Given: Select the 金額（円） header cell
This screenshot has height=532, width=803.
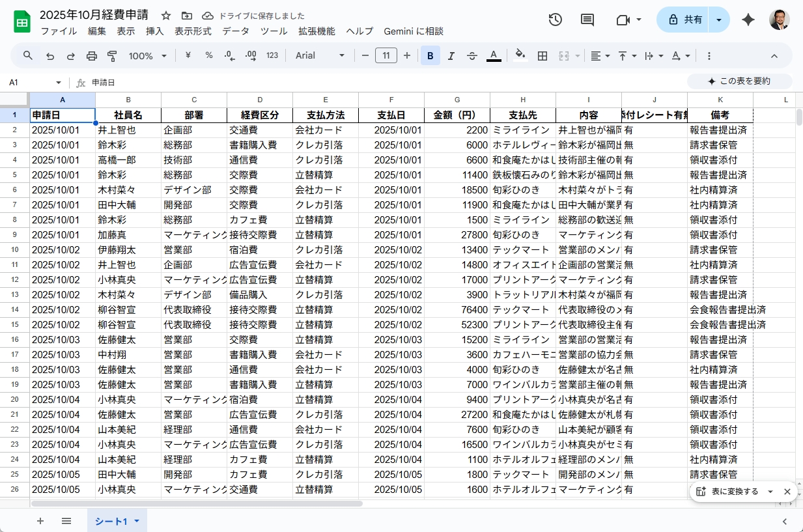Looking at the screenshot, I should (457, 115).
